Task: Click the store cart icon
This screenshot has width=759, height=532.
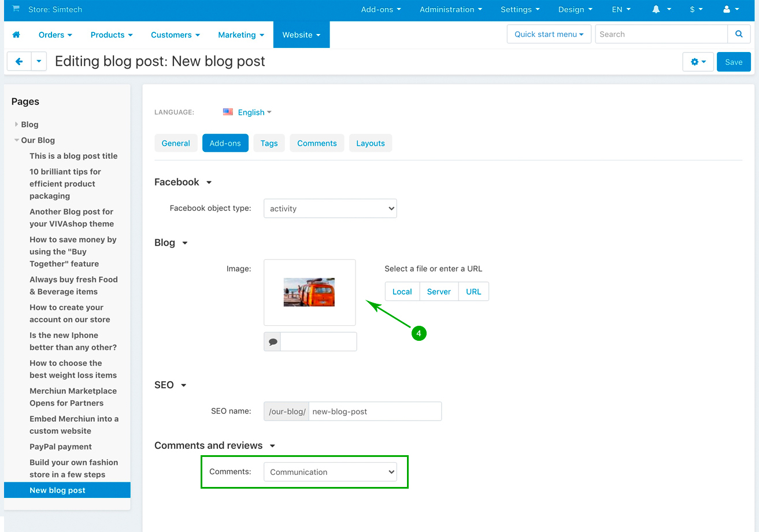Action: pyautogui.click(x=16, y=9)
